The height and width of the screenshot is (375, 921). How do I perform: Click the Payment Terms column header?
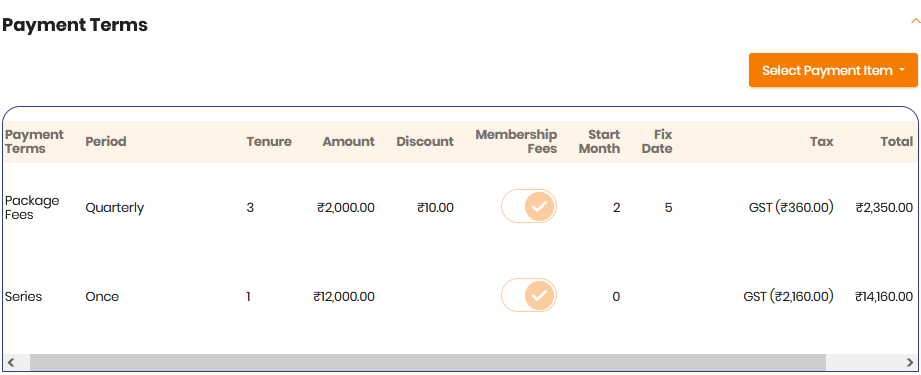coord(34,142)
